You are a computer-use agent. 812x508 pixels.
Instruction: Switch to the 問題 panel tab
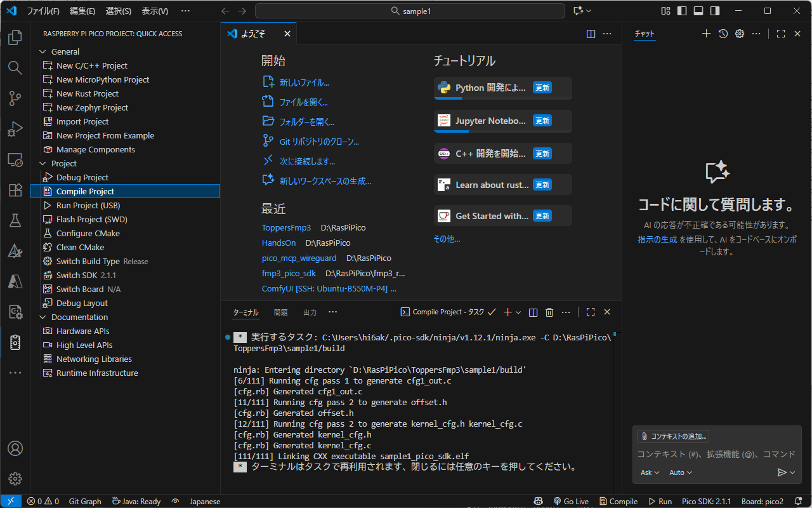pos(280,312)
